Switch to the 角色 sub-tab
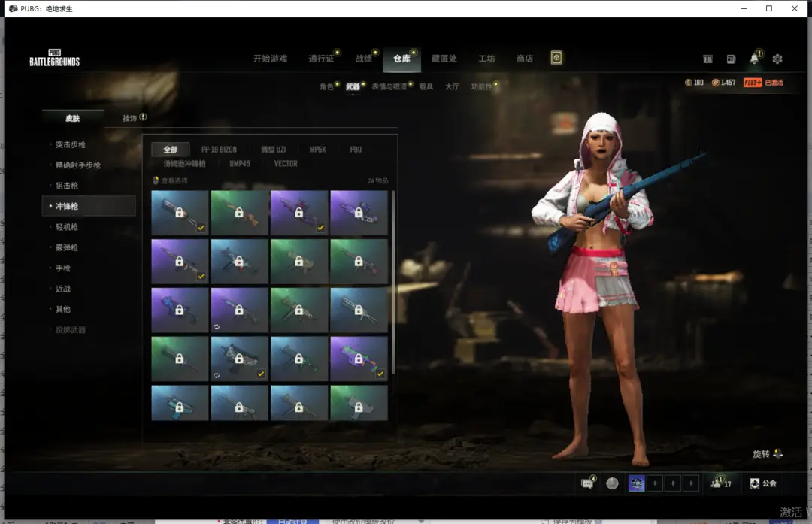This screenshot has height=524, width=812. pos(326,86)
